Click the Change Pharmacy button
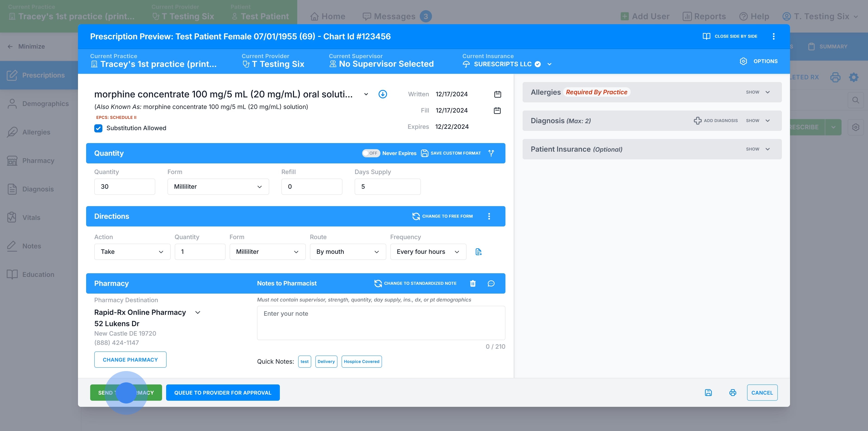This screenshot has height=431, width=868. (130, 360)
